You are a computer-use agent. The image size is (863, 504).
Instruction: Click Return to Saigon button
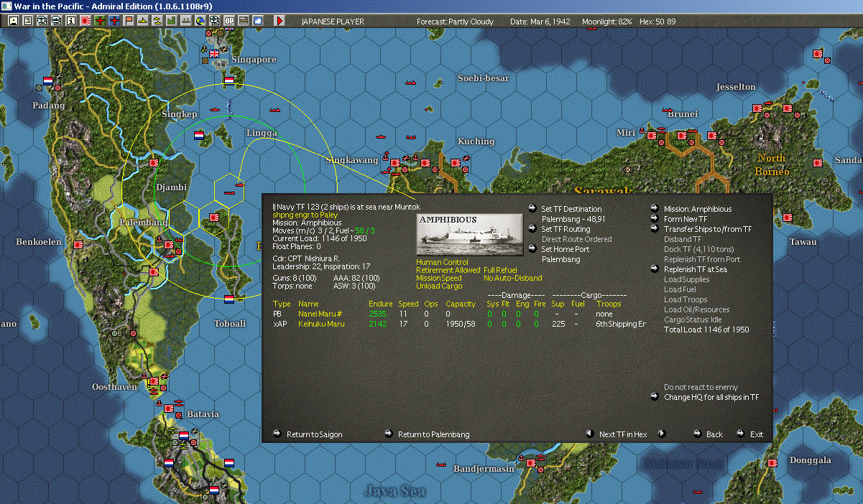314,434
